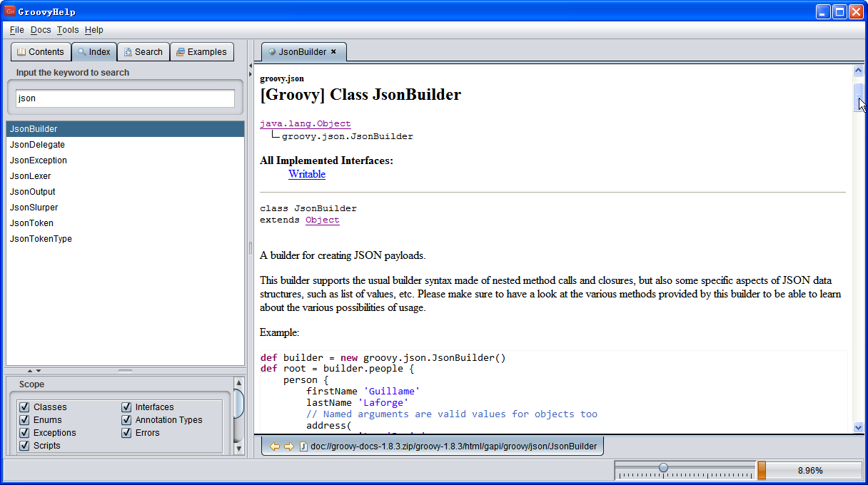Switch to the Contents tab

pyautogui.click(x=41, y=52)
